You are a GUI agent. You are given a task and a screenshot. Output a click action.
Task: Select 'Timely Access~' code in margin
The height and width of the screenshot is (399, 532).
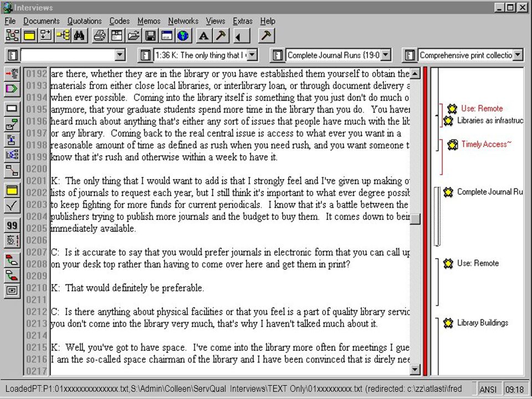(486, 144)
